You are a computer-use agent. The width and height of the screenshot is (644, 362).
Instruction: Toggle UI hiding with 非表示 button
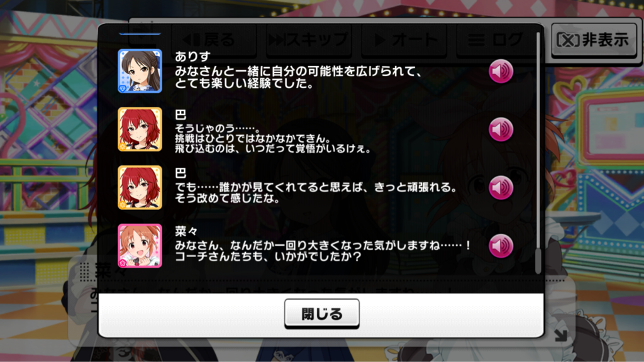tap(594, 40)
